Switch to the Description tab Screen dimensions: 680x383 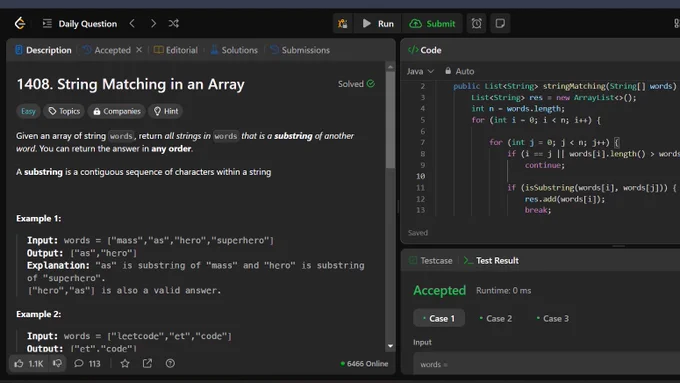(x=43, y=50)
